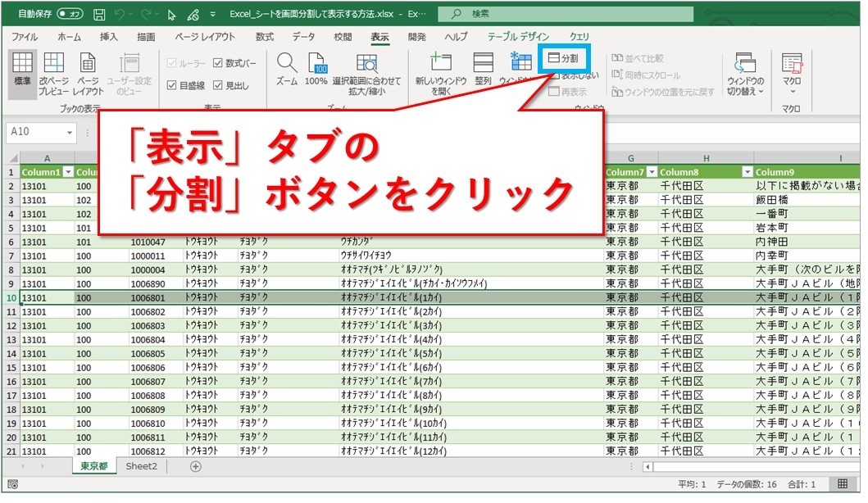Add a new sheet with plus icon
This screenshot has width=868, height=503.
click(195, 467)
